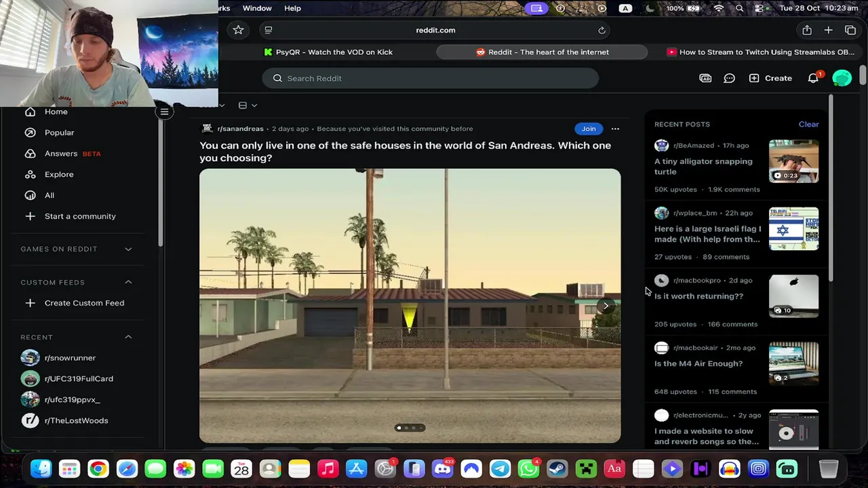Collapse the Reddit sidebar hamburger button
The image size is (868, 488).
point(164,112)
